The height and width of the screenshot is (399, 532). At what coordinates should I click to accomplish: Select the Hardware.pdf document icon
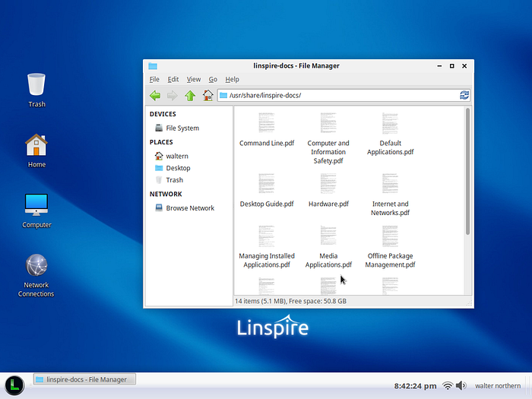pos(328,183)
